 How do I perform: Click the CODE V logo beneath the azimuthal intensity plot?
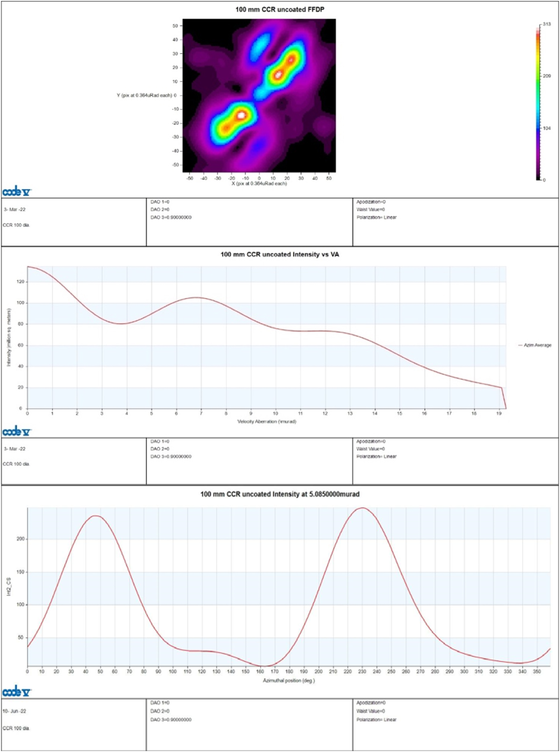[x=16, y=692]
